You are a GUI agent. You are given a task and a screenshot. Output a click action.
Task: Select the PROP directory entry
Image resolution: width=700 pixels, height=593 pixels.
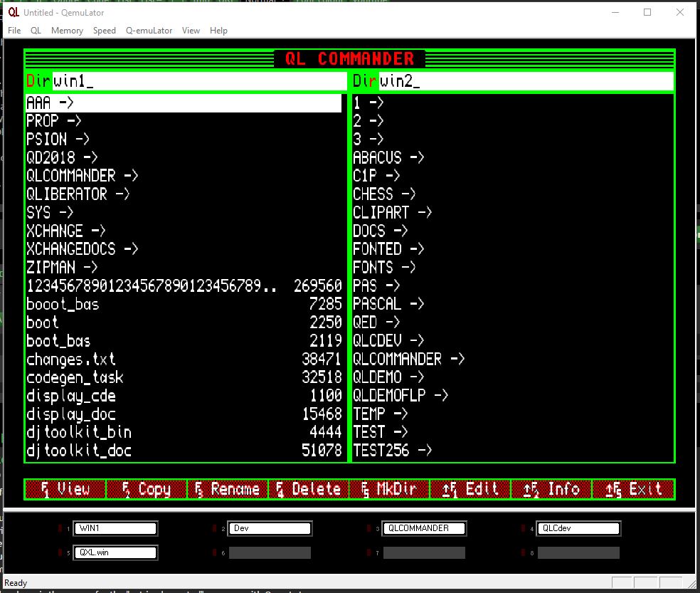[184, 121]
